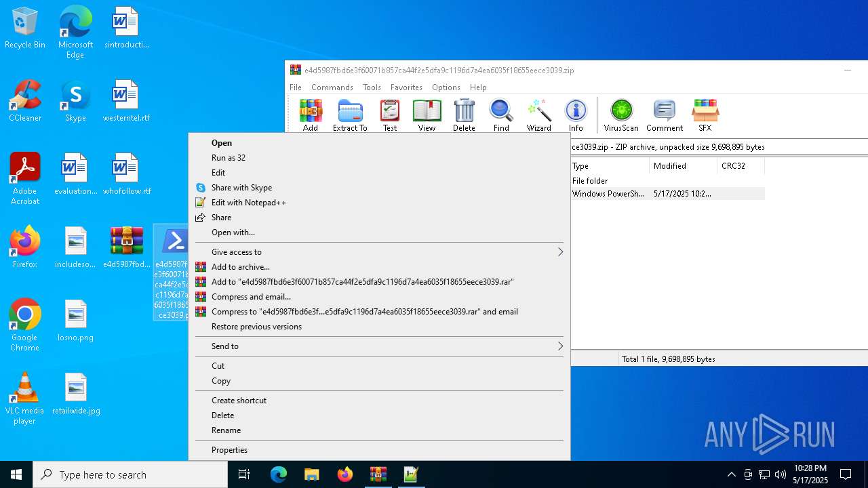Open File Explorer from taskbar

312,474
